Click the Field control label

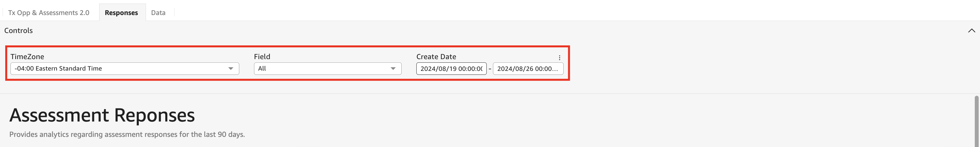(262, 57)
